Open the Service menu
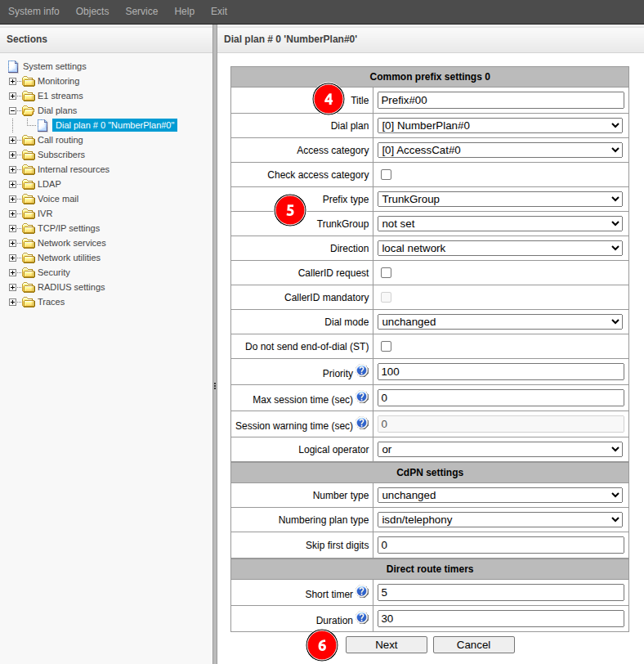This screenshot has height=664, width=644. click(141, 11)
